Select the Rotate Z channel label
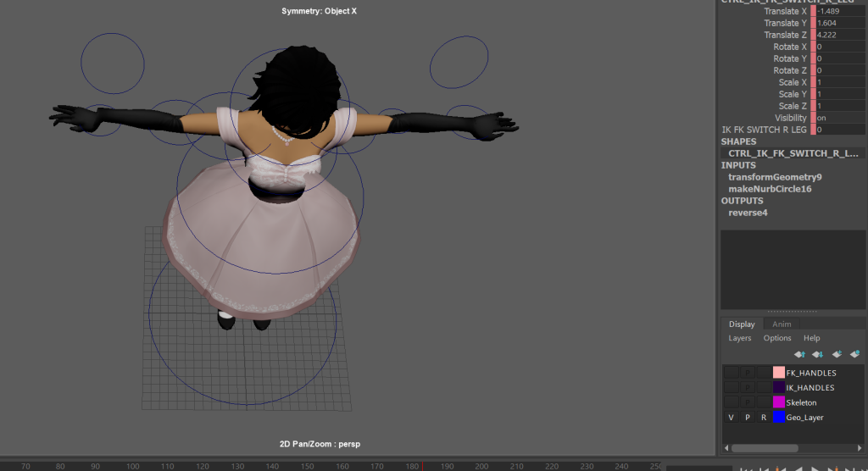 [x=790, y=70]
